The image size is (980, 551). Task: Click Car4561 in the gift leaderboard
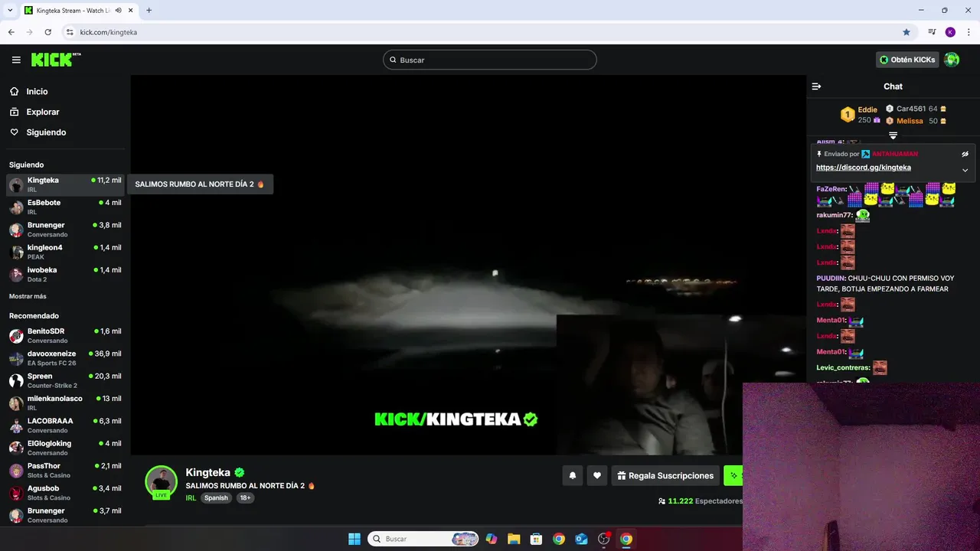pos(911,109)
